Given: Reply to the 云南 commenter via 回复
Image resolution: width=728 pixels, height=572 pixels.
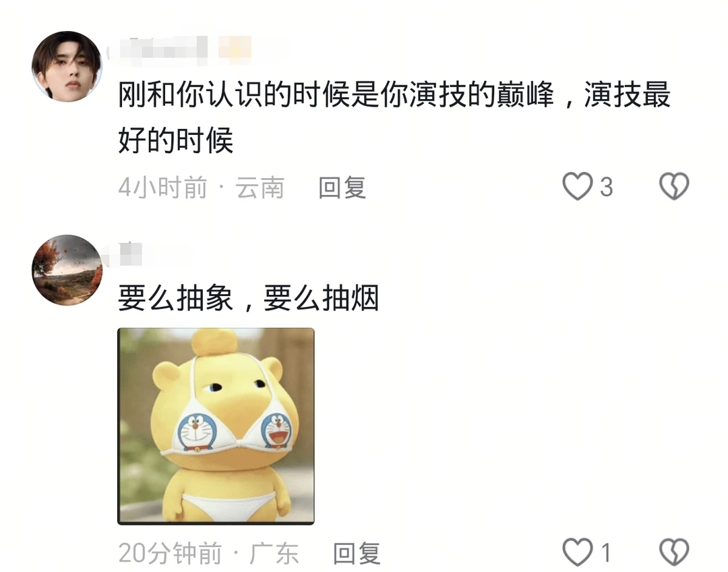Looking at the screenshot, I should click(342, 188).
